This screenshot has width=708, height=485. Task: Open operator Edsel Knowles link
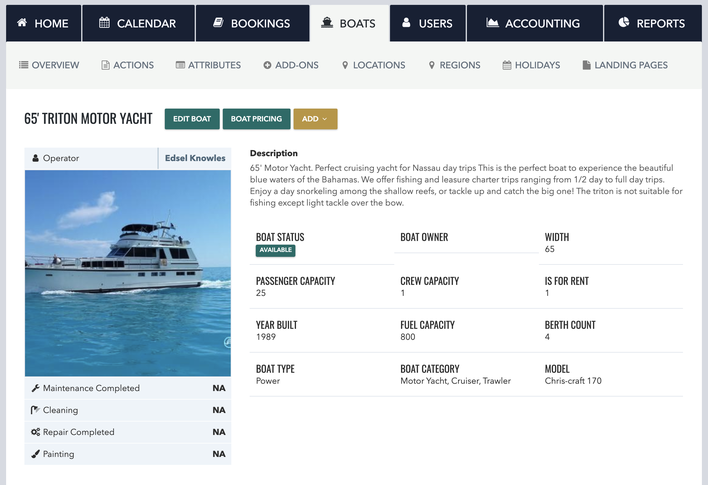[x=194, y=158]
